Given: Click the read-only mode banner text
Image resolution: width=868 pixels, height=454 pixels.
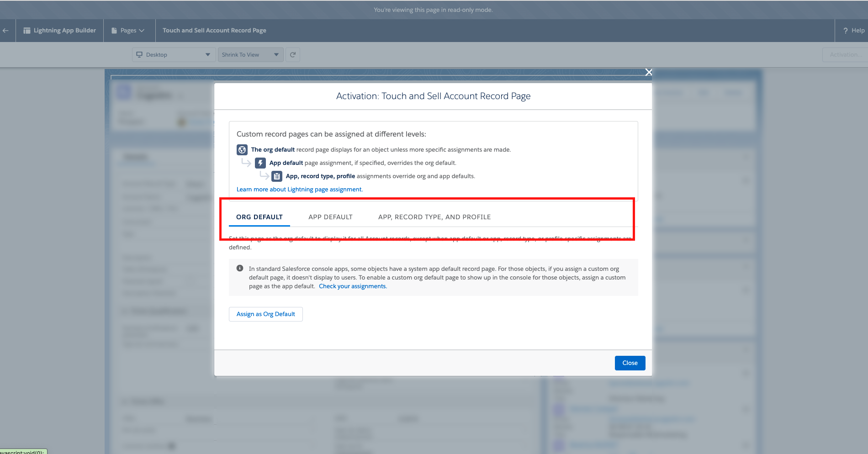Looking at the screenshot, I should (433, 10).
